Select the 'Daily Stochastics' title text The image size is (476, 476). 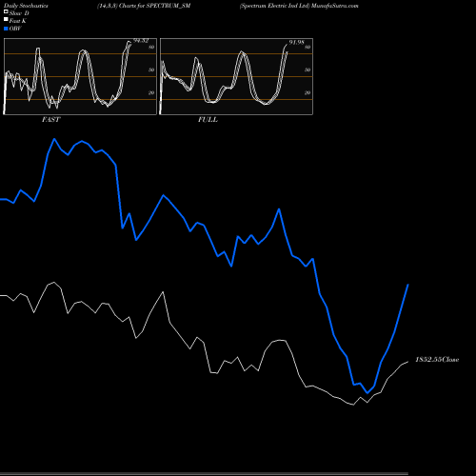tap(26, 6)
